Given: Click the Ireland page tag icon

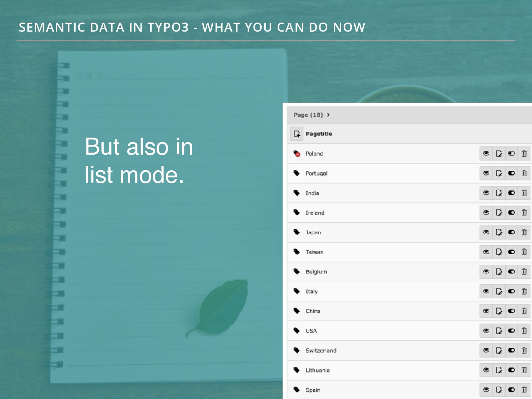Looking at the screenshot, I should tap(297, 213).
